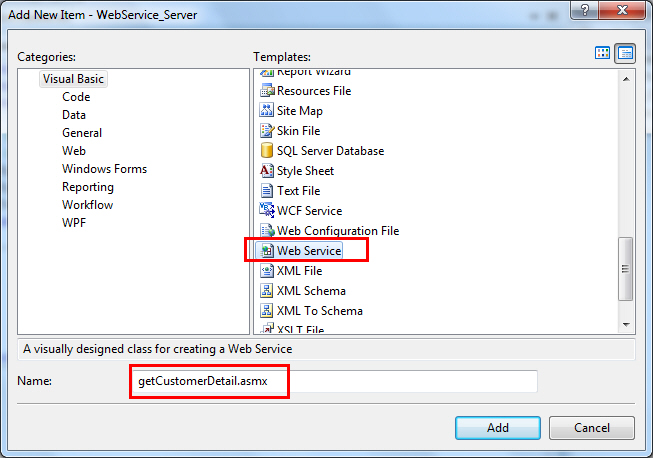Click templates scrollbar down arrow

tap(626, 324)
